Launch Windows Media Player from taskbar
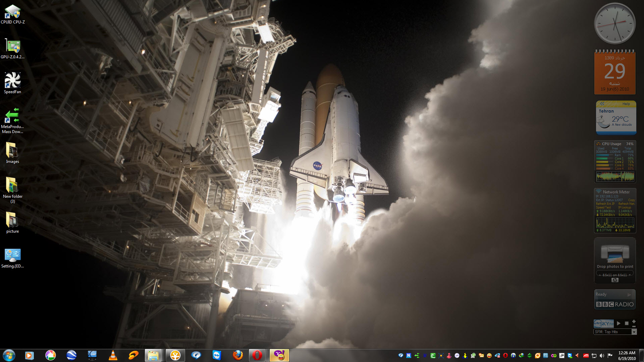 [30, 355]
